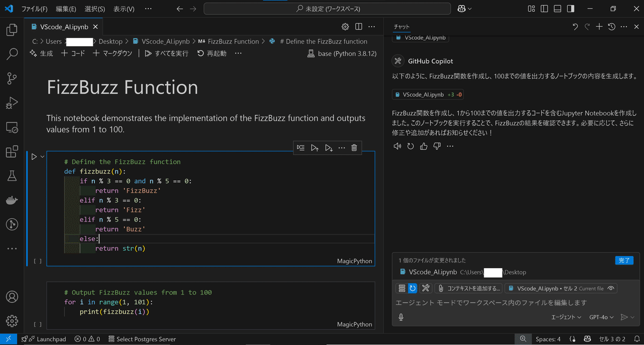Give thumbs up on Copilot's response
Viewport: 644px width, 345px height.
coord(423,146)
